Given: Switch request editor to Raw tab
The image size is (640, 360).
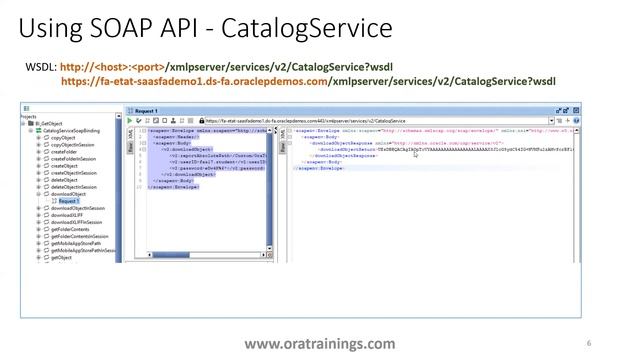Looking at the screenshot, I should tap(131, 147).
